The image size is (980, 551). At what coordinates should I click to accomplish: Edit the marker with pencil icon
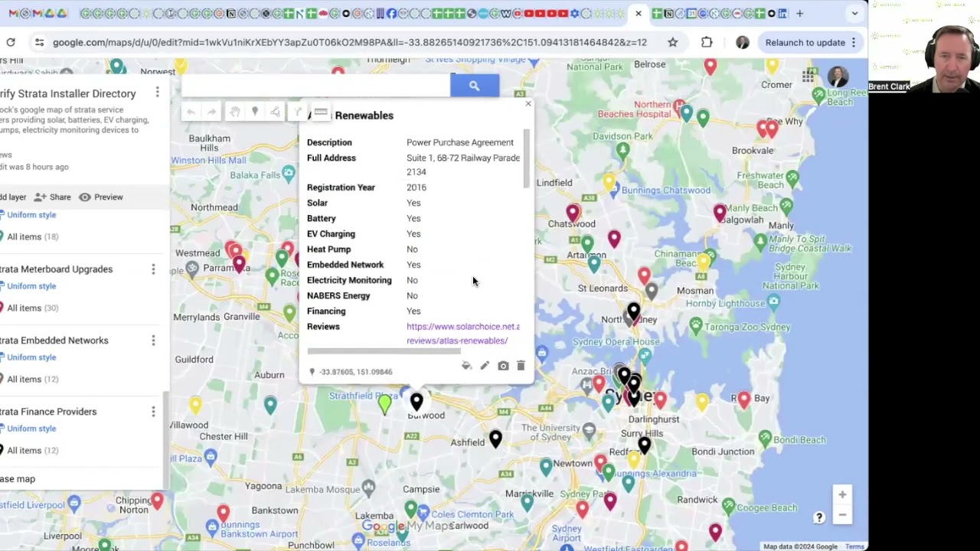pos(485,366)
